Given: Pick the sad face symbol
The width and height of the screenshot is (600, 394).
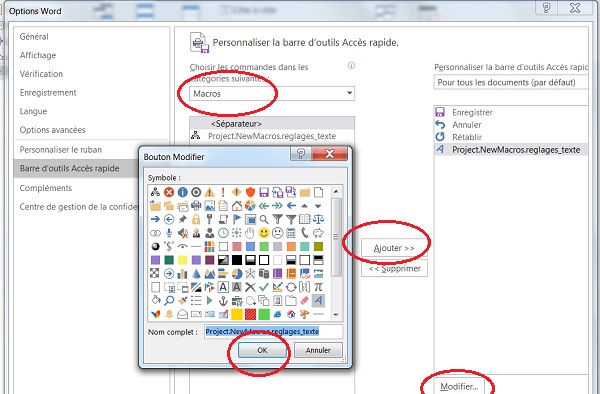Looking at the screenshot, I should [x=277, y=233].
